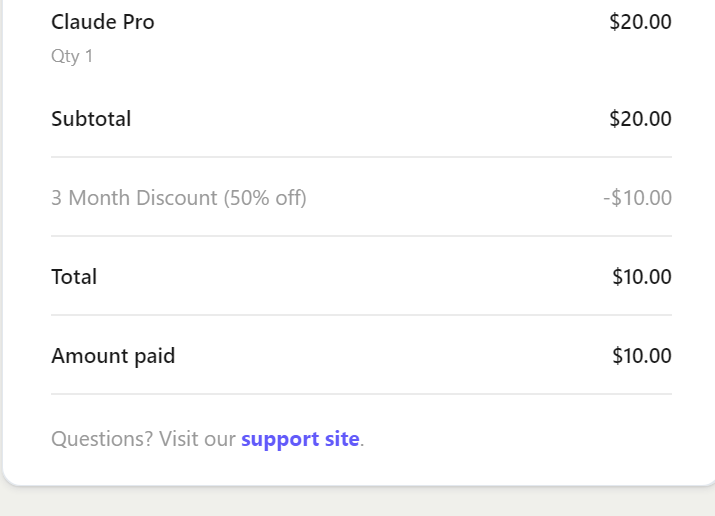Open the support site link

[x=300, y=439]
